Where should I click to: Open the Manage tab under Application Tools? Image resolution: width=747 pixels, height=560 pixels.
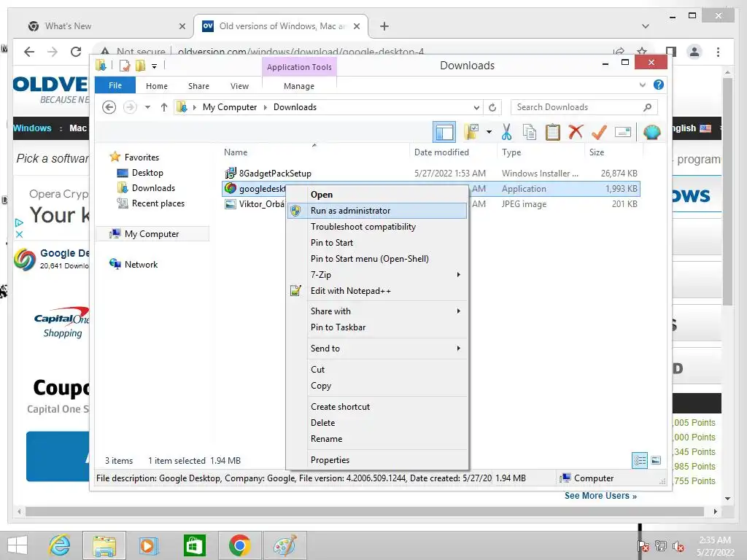299,86
